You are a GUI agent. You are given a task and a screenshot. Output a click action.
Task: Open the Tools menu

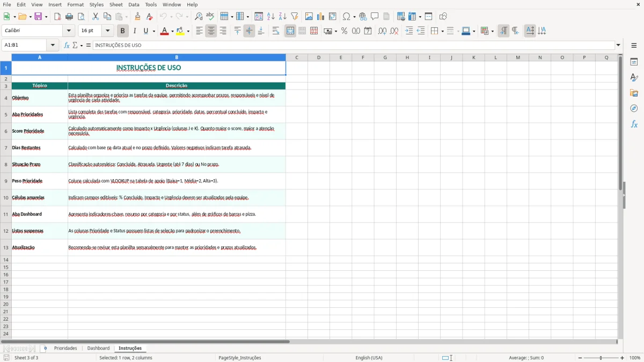pyautogui.click(x=151, y=4)
